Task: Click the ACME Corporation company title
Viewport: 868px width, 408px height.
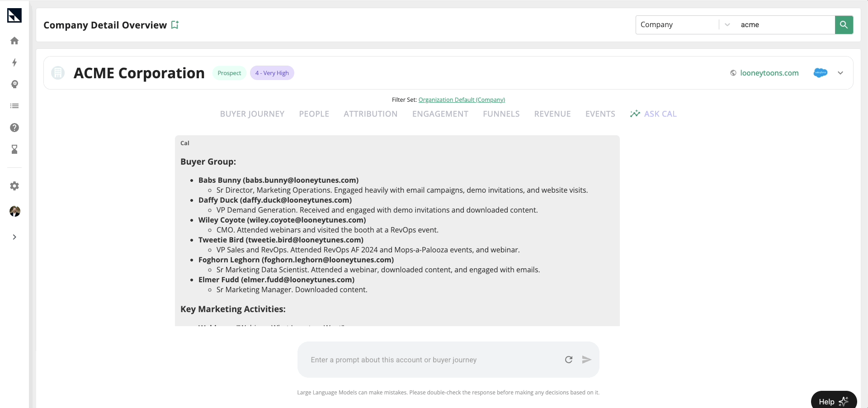Action: pos(139,73)
